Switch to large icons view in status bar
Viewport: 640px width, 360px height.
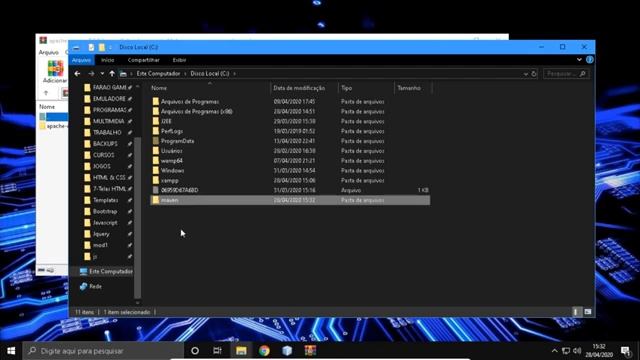588,312
